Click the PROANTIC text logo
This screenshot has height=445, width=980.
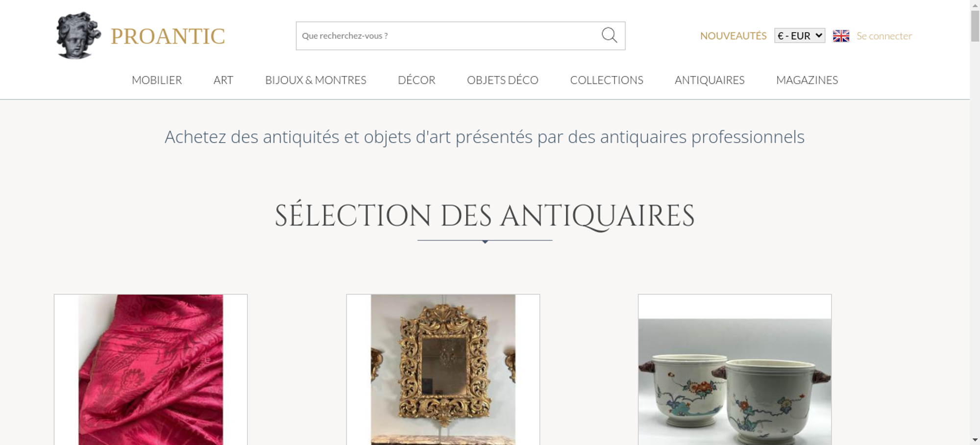(168, 36)
